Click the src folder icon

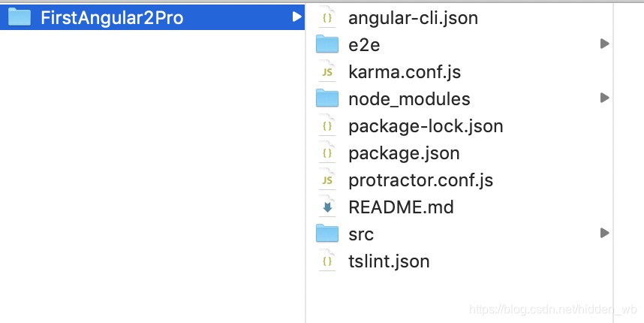pyautogui.click(x=327, y=234)
